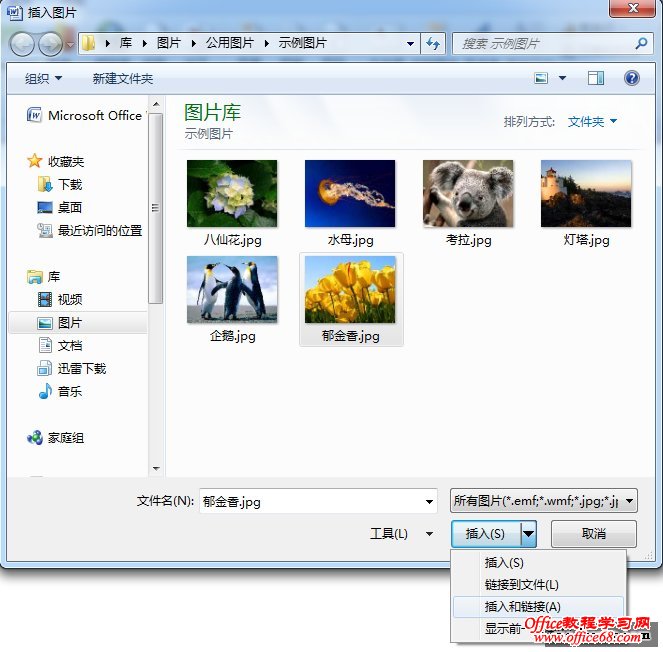Click the 库 libraries icon

point(35,277)
